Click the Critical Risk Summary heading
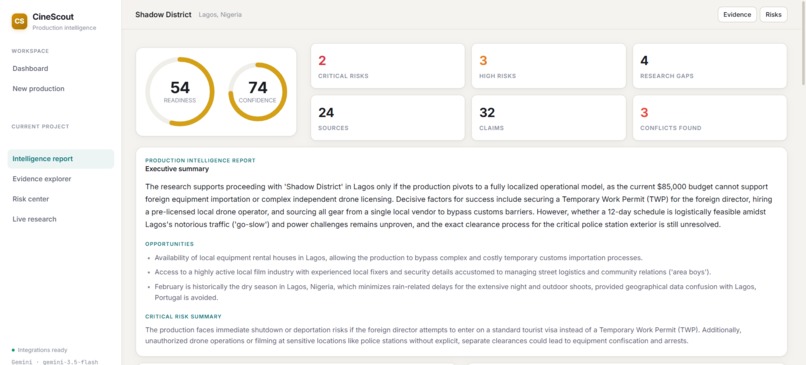Screen dimensions: 806x365 tap(183, 317)
